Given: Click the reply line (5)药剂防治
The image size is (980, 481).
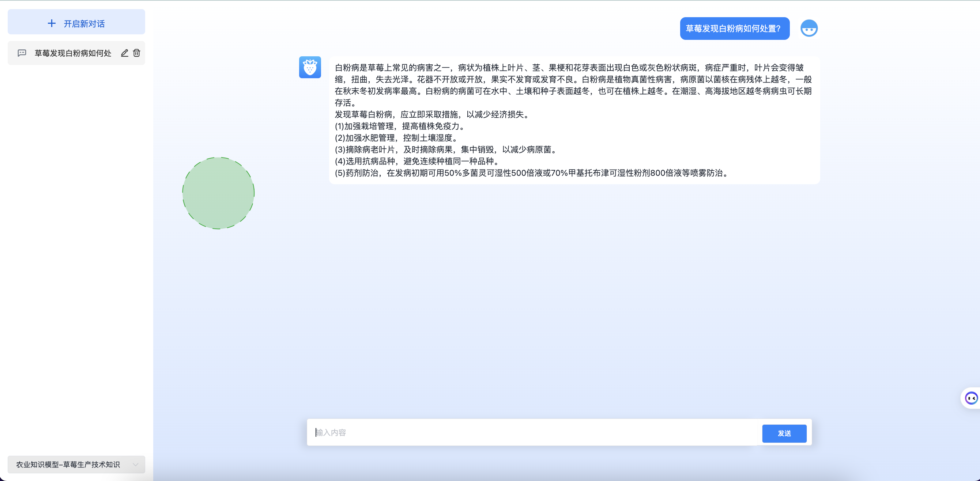Looking at the screenshot, I should [531, 173].
